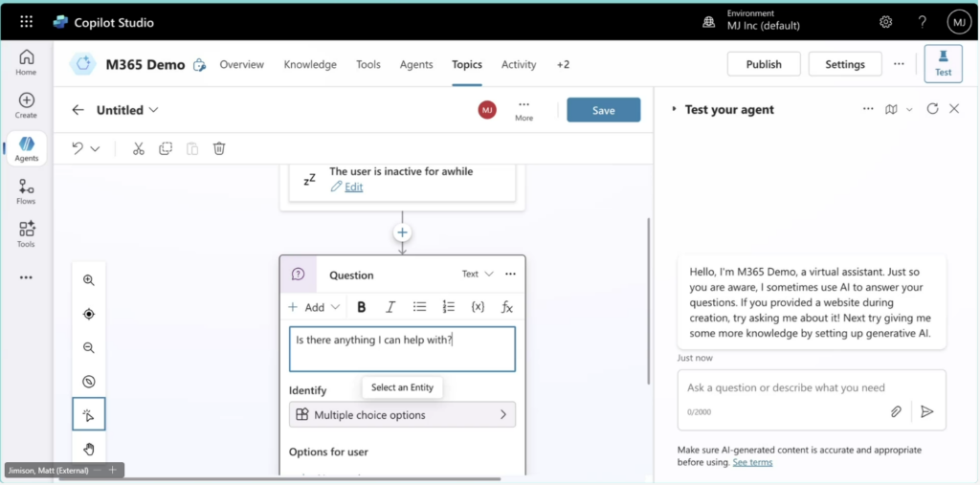
Task: Open the settings gear in header
Action: click(x=885, y=22)
